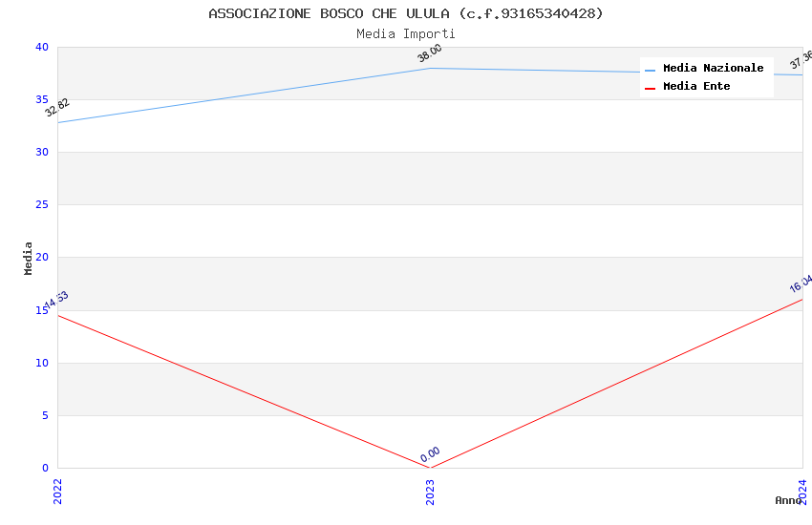Click the Media Nazionale legend label
The image size is (812, 525).
(713, 68)
